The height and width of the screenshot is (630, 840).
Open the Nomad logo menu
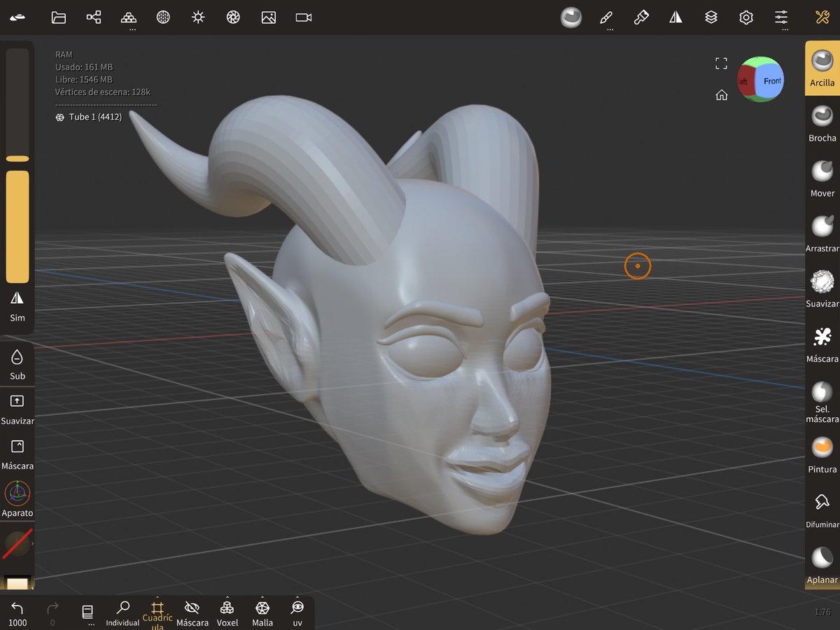click(x=17, y=17)
